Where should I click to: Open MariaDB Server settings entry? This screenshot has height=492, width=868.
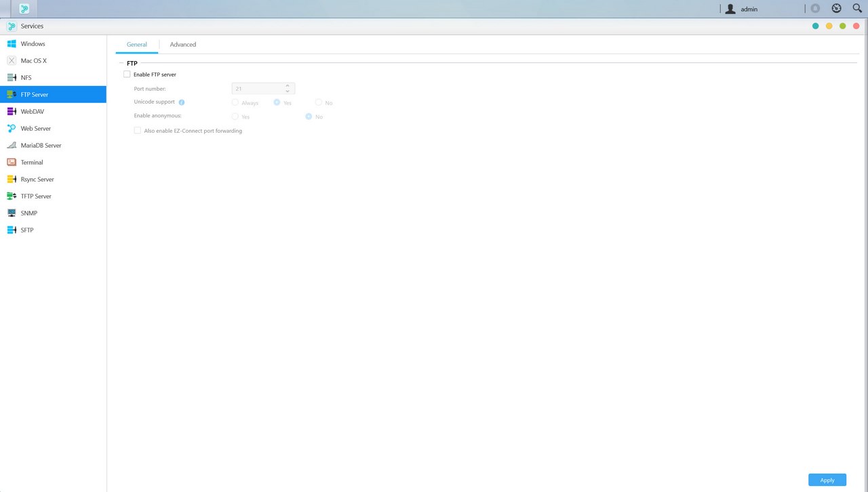53,145
